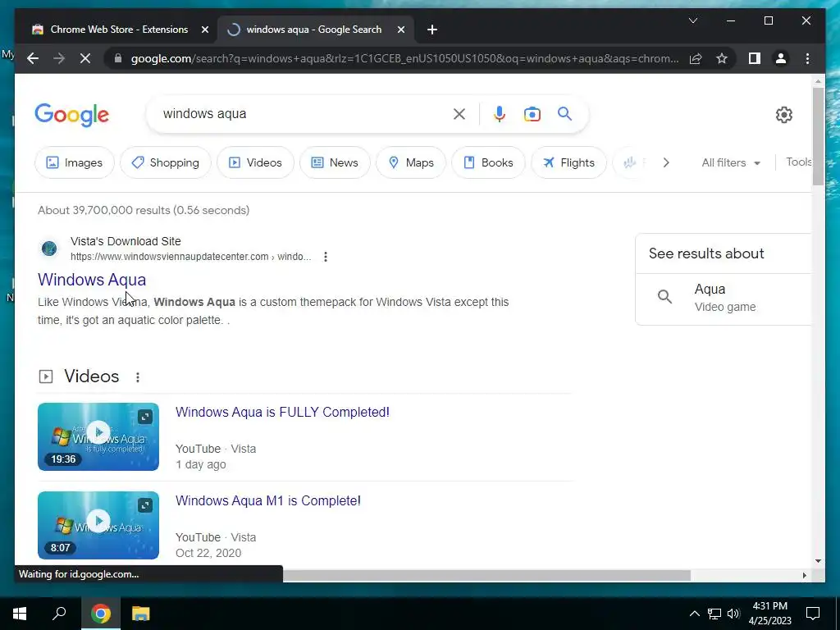
Task: Click the scroll-right arrow of horizontal scrollbar
Action: pyautogui.click(x=804, y=575)
